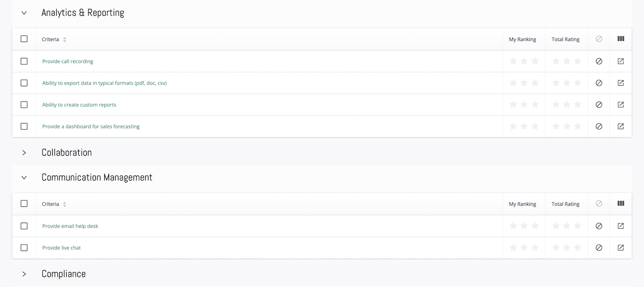Image resolution: width=644 pixels, height=287 pixels.
Task: Open 'Provide call recording' in new window icon
Action: tap(620, 61)
